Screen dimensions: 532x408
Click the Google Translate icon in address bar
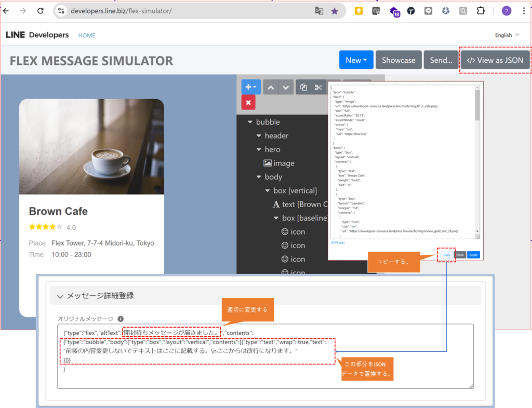pos(318,11)
